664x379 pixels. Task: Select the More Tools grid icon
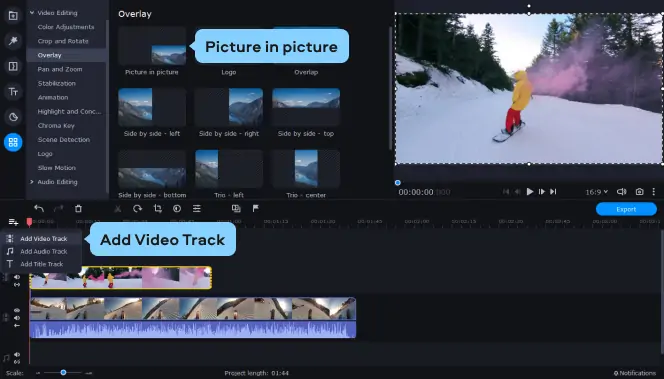[x=13, y=142]
